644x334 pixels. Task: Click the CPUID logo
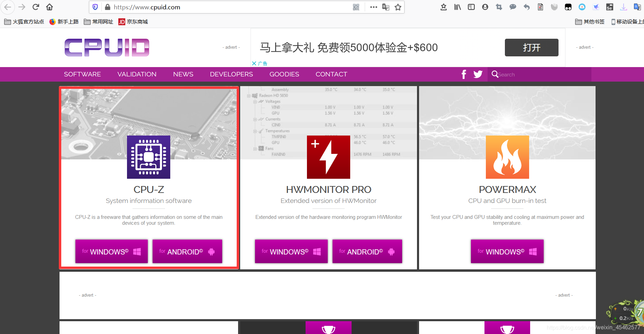(107, 47)
